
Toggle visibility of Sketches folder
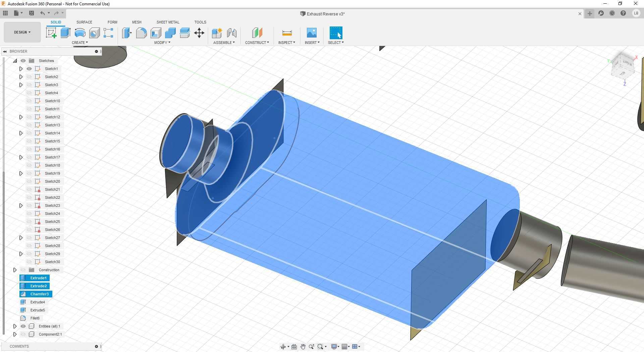pyautogui.click(x=23, y=61)
